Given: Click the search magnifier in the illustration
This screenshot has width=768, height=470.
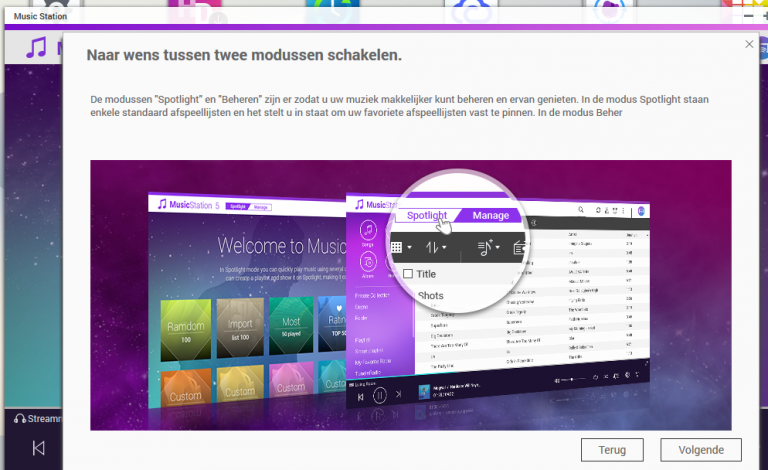Looking at the screenshot, I should pos(581,210).
